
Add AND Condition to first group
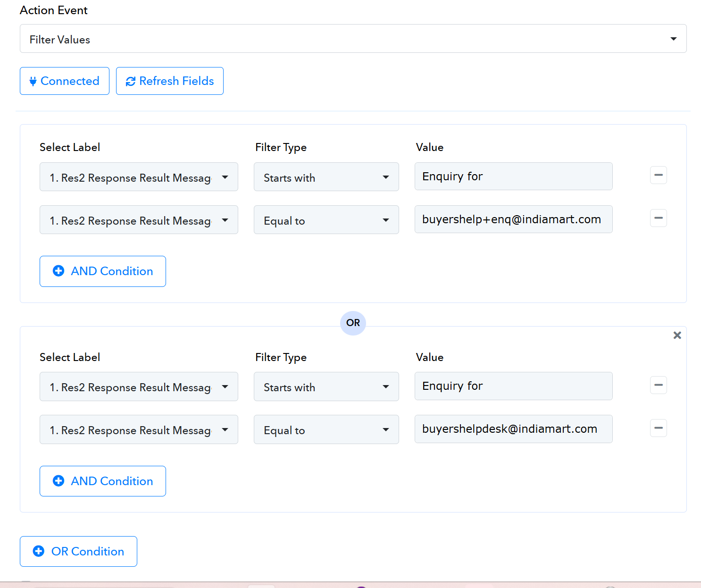pyautogui.click(x=103, y=271)
